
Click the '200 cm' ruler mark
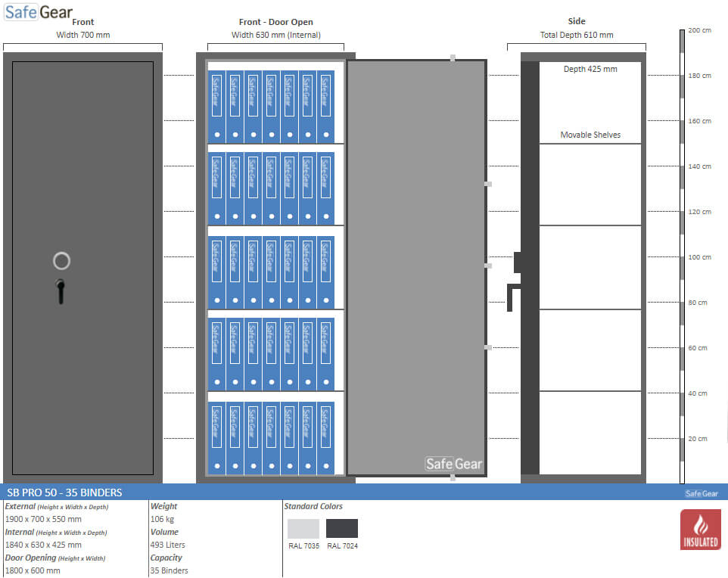699,30
